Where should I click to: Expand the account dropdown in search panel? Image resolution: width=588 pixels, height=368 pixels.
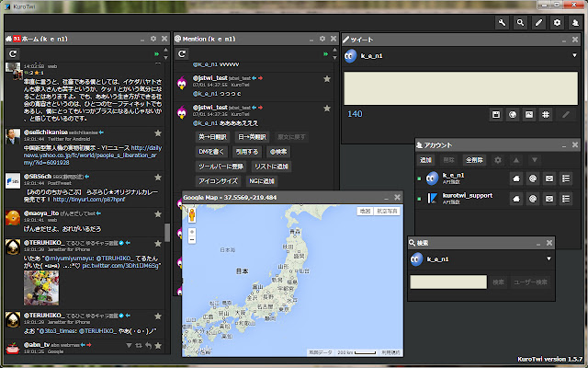(548, 259)
